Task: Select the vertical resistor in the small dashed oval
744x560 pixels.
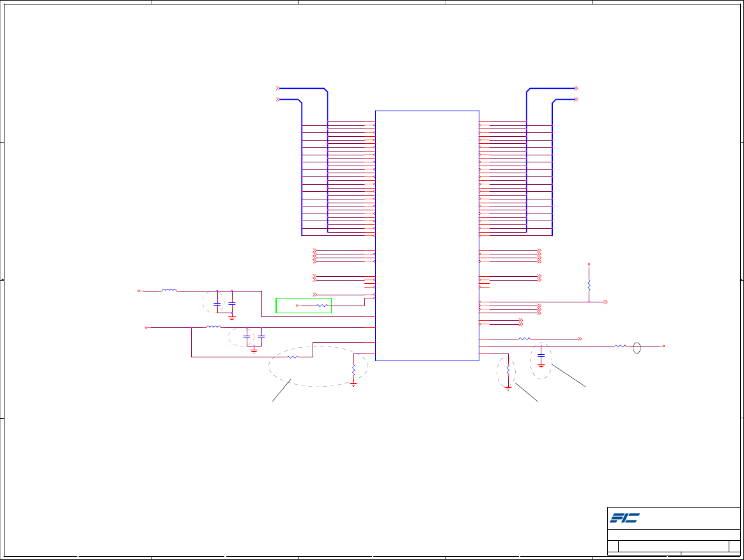Action: pyautogui.click(x=508, y=370)
